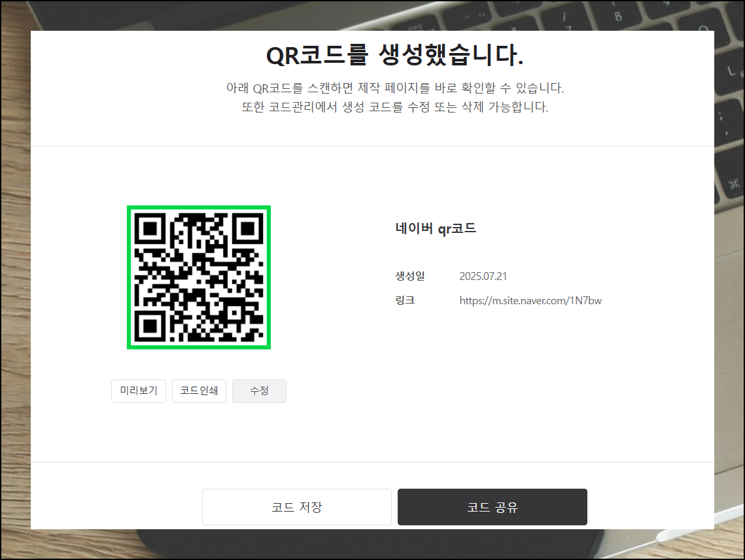Open the m.site.naver.com/1N7bw link
This screenshot has height=560, width=745.
click(x=530, y=300)
